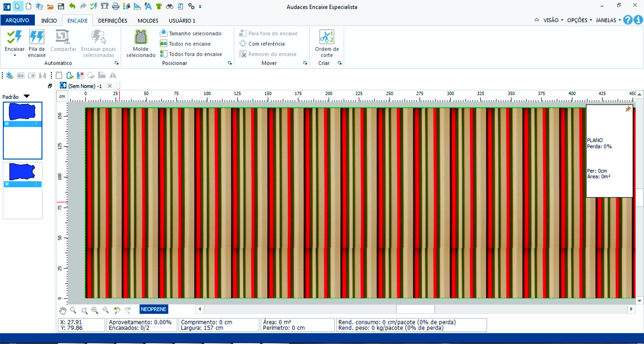Screen dimensions: 644x344
Task: Open the quick access toolbar customize arrow
Action: coord(200,7)
